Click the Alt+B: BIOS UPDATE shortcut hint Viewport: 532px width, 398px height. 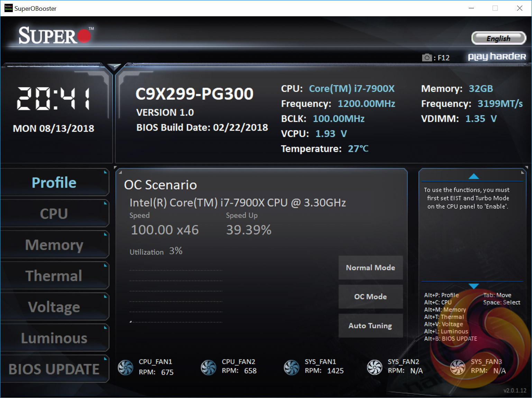(x=450, y=339)
